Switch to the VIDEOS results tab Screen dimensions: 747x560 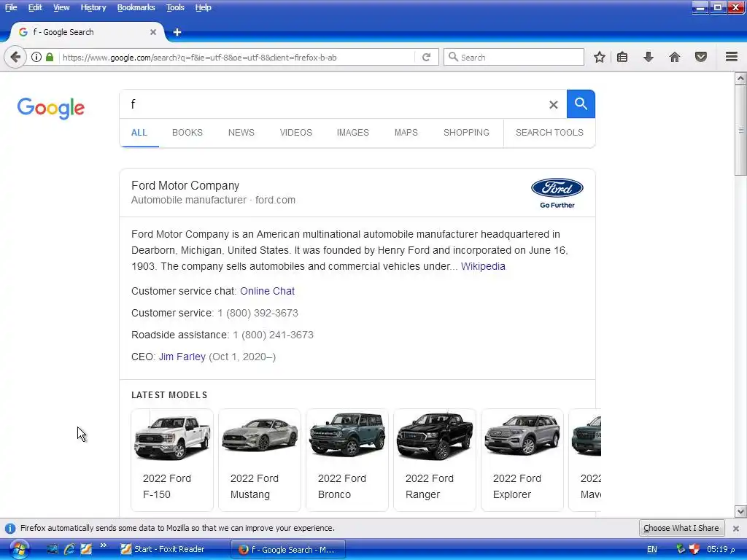coord(296,133)
